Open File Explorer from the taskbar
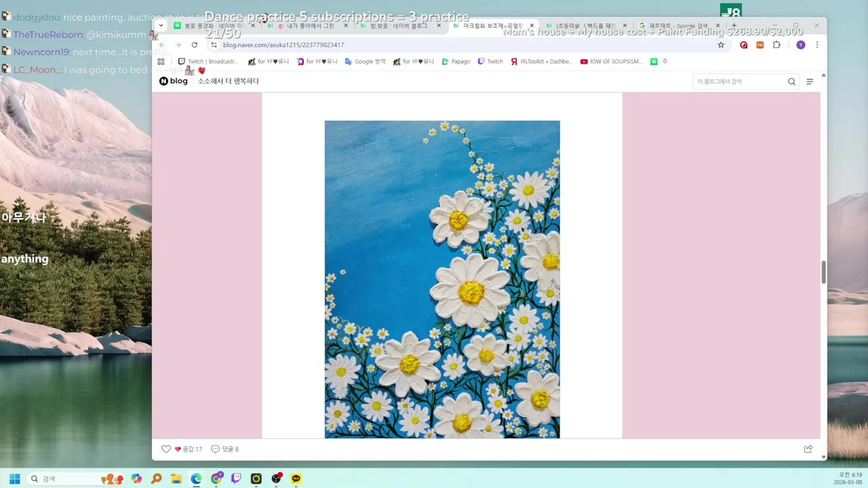The height and width of the screenshot is (488, 868). point(176,479)
